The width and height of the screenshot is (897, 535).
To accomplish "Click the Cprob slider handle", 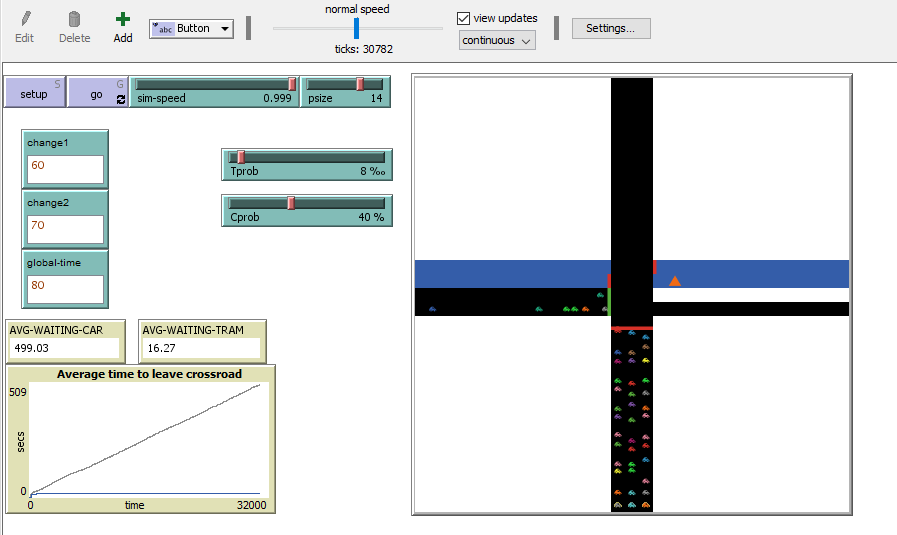I will point(291,203).
